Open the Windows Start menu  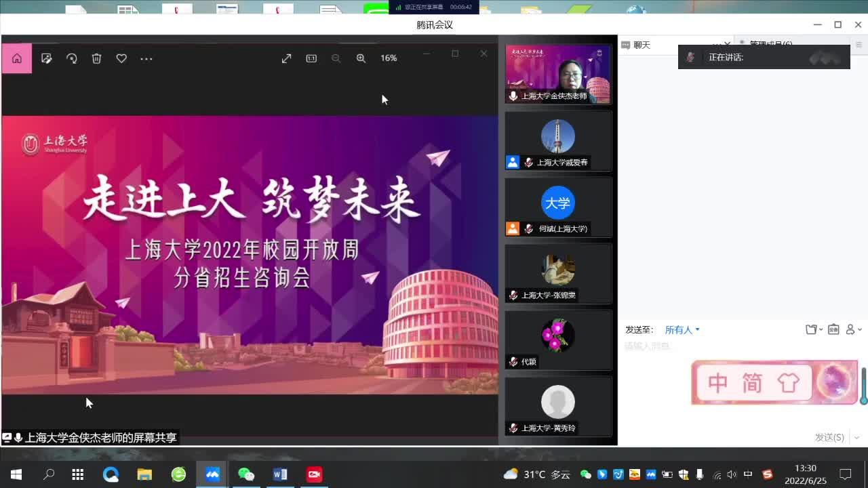[x=16, y=474]
